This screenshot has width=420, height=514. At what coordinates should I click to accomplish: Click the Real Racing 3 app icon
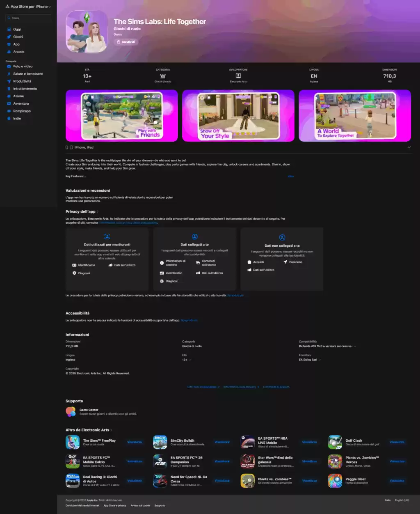coord(73,481)
